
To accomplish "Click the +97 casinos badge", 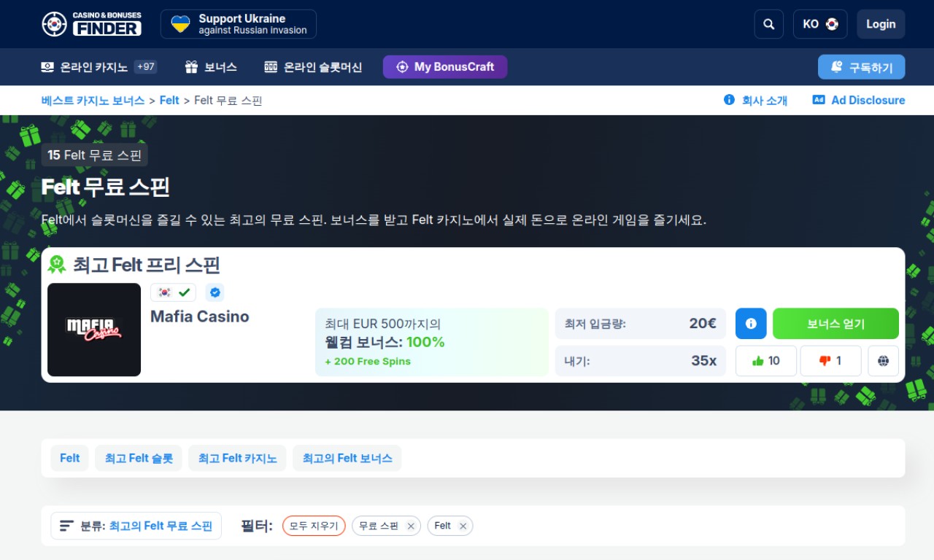I will tap(145, 67).
